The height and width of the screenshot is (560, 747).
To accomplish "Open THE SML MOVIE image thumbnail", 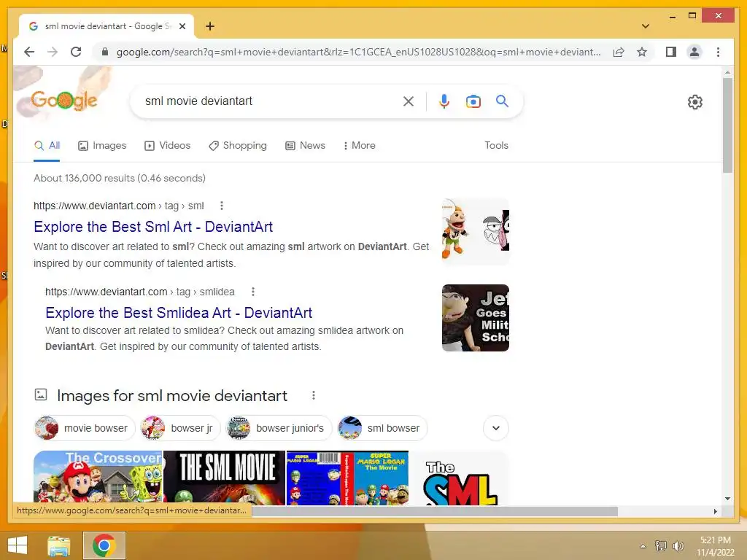I will 224,478.
